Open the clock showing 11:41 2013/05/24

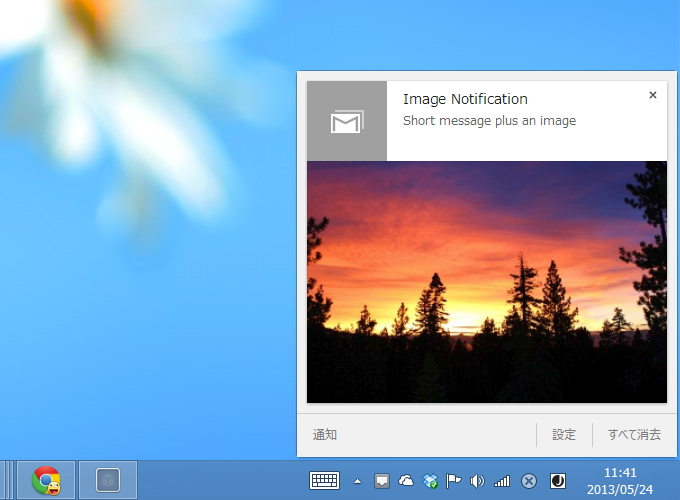(620, 481)
